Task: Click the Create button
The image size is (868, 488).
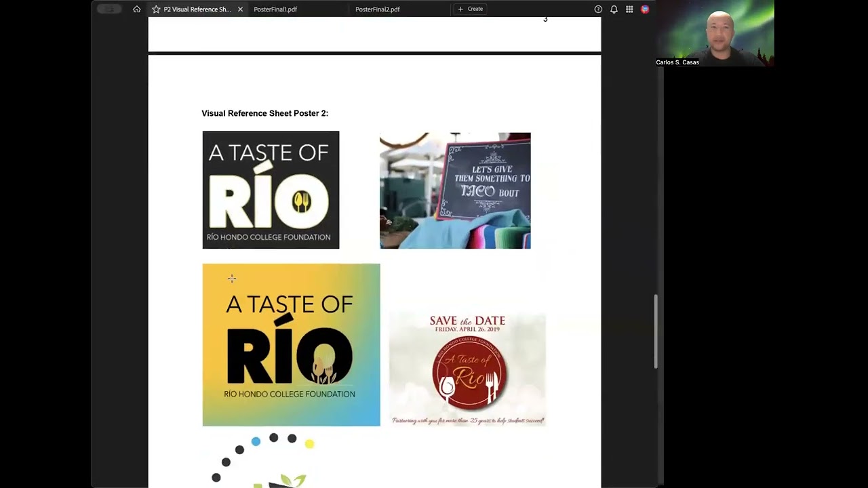Action: tap(471, 9)
